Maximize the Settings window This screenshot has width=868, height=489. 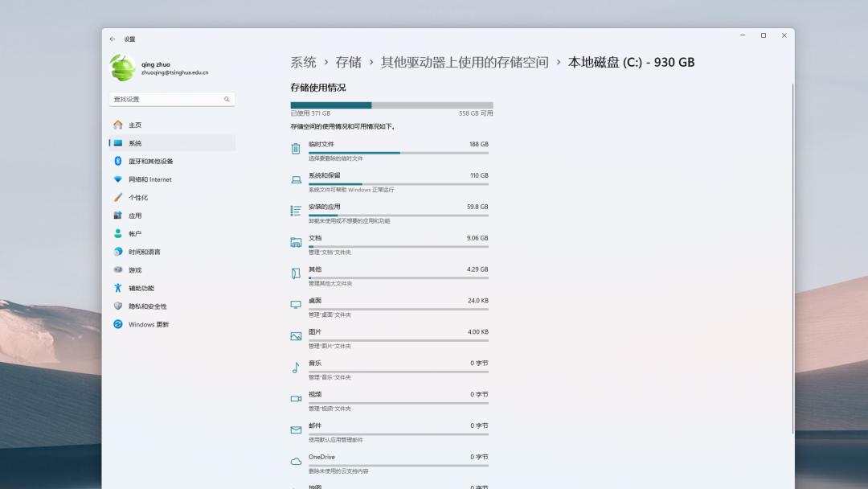tap(764, 35)
